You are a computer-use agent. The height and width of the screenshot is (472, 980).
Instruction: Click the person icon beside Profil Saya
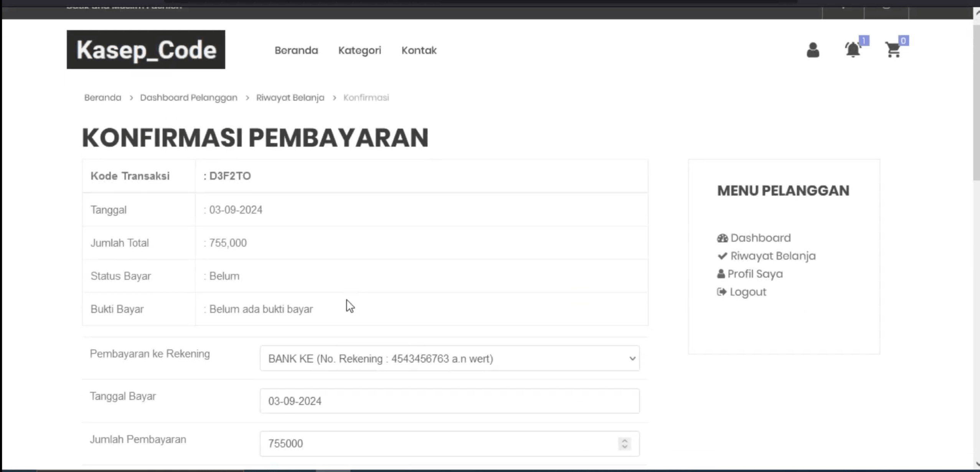721,274
